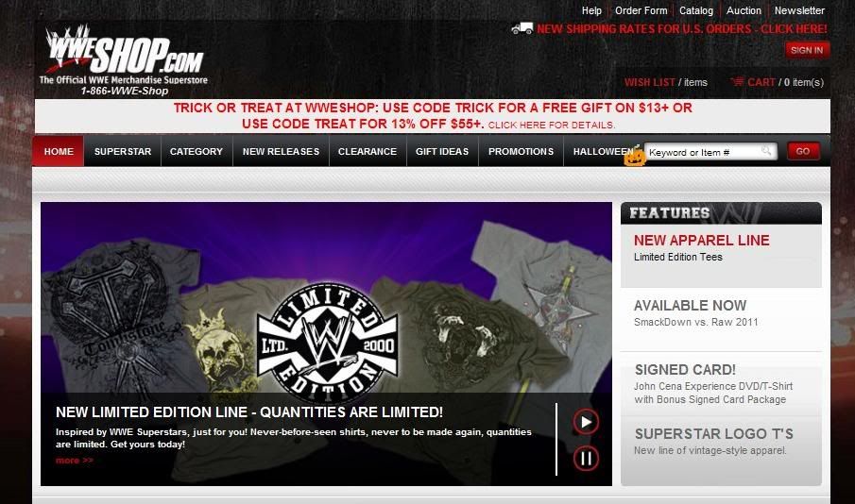Pause the banner slideshow

(x=586, y=459)
